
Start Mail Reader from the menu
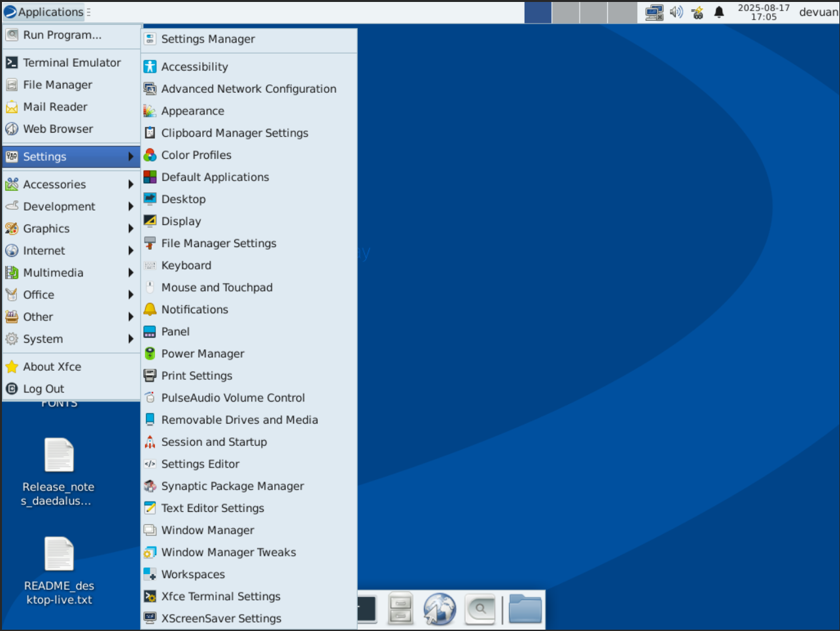[x=71, y=107]
